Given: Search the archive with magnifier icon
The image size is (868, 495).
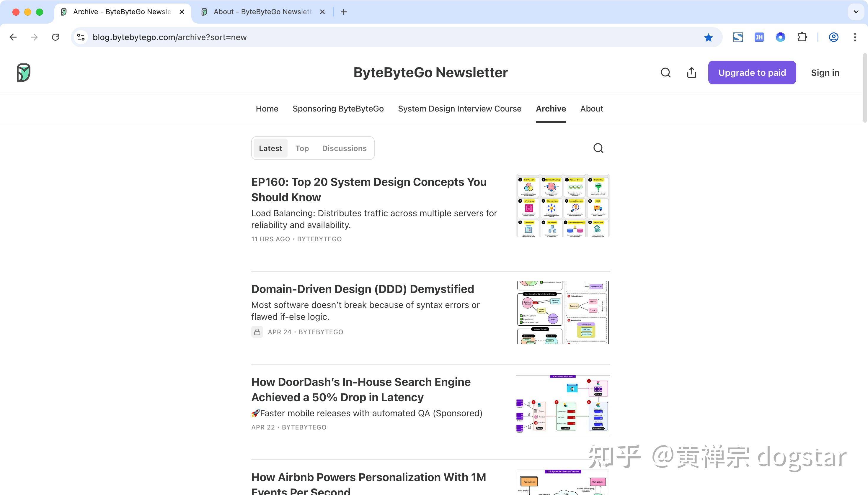Looking at the screenshot, I should coord(598,148).
